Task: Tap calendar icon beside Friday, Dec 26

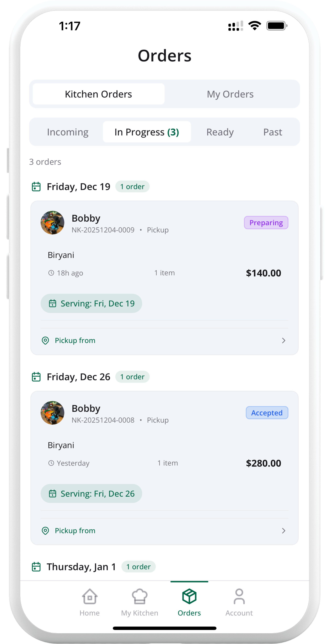Action: tap(36, 377)
